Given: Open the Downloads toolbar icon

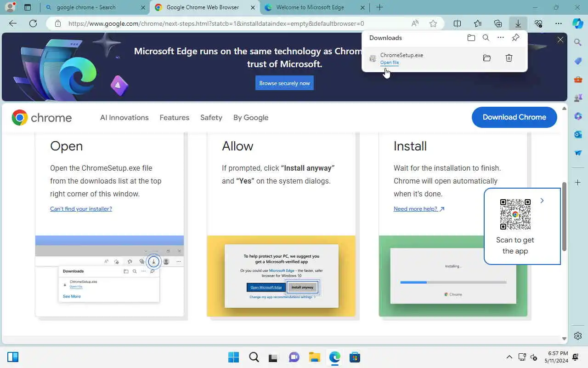Looking at the screenshot, I should pos(518,23).
